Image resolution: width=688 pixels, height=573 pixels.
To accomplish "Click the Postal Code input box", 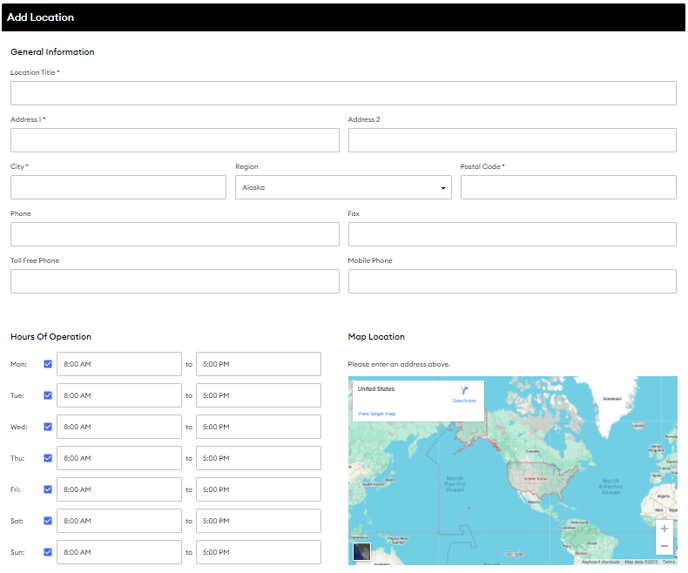I will click(x=568, y=187).
